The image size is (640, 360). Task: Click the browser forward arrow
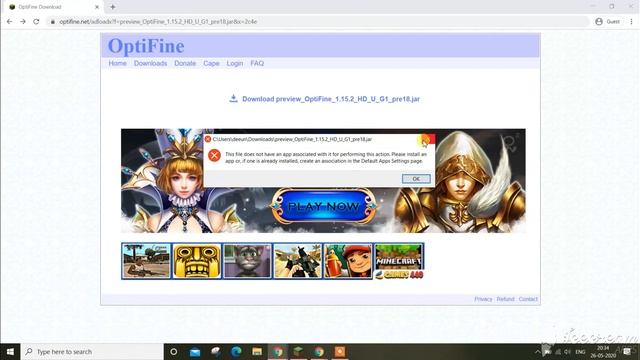[23, 22]
